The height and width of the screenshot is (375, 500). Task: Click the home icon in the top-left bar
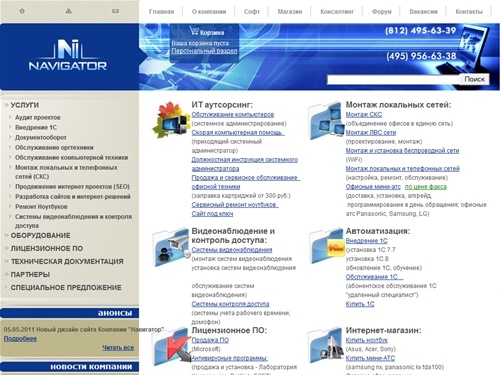pos(22,11)
